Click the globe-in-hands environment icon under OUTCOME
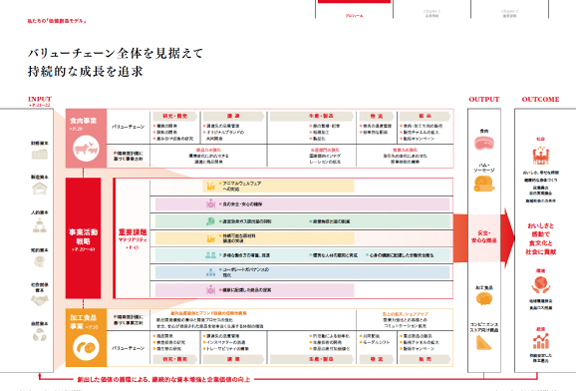Screen dimensions: 576x391 tap(540, 285)
